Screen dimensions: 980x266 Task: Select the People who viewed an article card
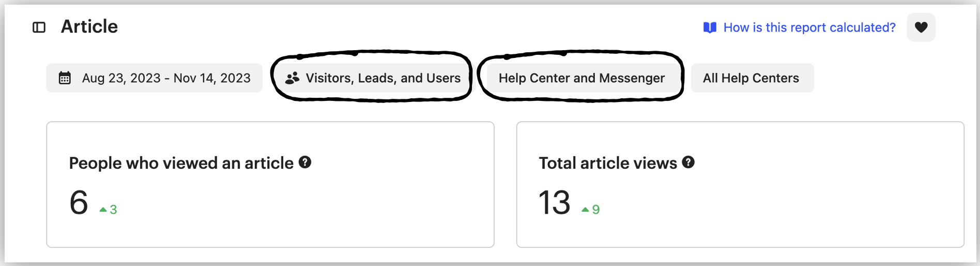click(x=270, y=185)
